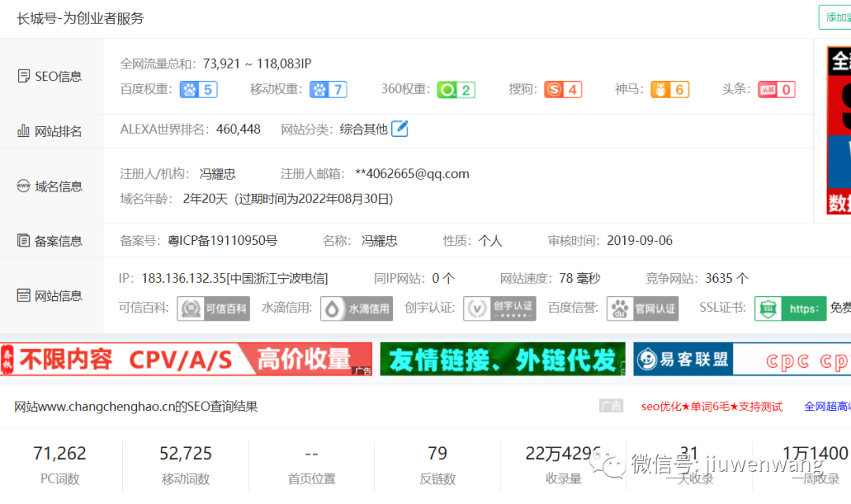This screenshot has height=504, width=851.
Task: Click the IP address 183.136.132.35
Action: [x=184, y=278]
